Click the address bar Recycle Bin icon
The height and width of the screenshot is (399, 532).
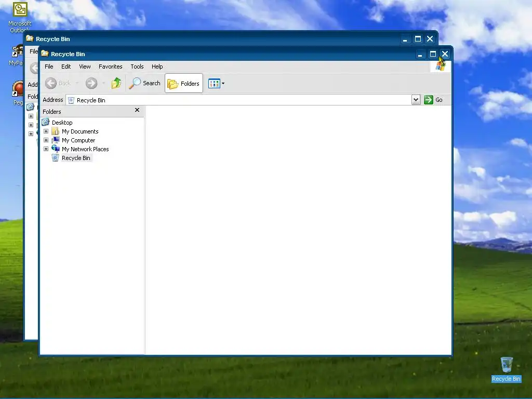point(71,100)
